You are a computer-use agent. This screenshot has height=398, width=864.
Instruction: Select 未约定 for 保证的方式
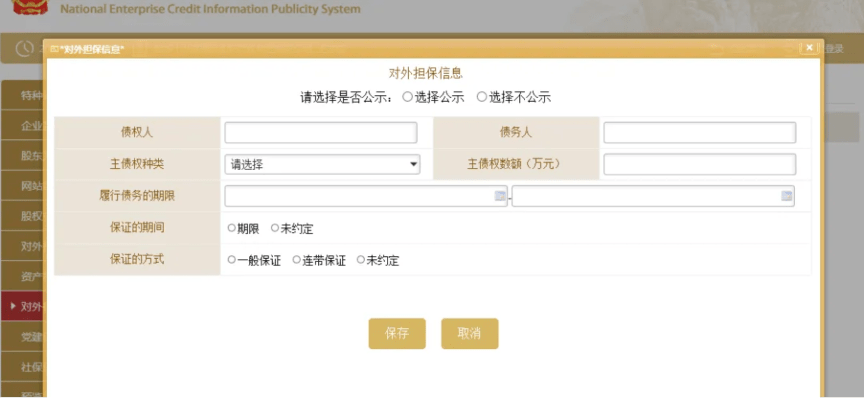(360, 260)
